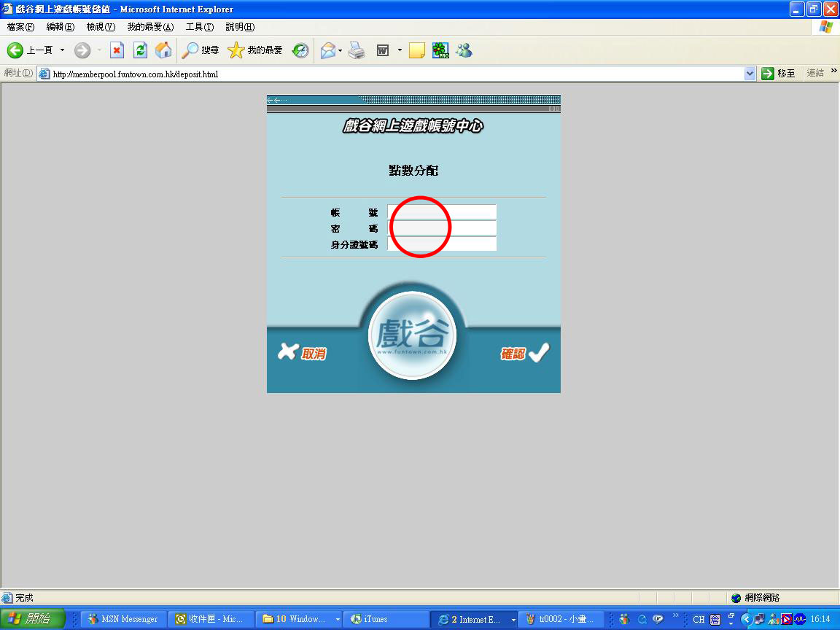The height and width of the screenshot is (630, 840).
Task: Click the system tray clock 16:14
Action: [820, 619]
